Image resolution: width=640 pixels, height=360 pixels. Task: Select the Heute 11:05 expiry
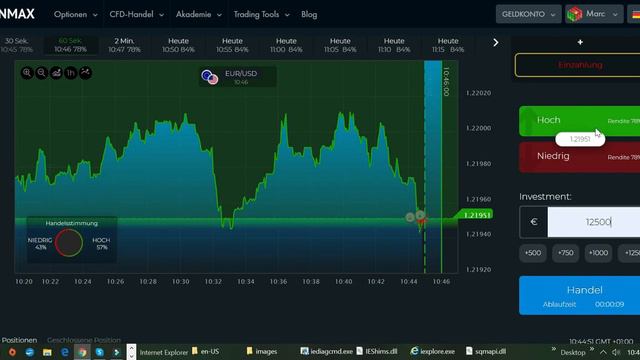[x=340, y=45]
